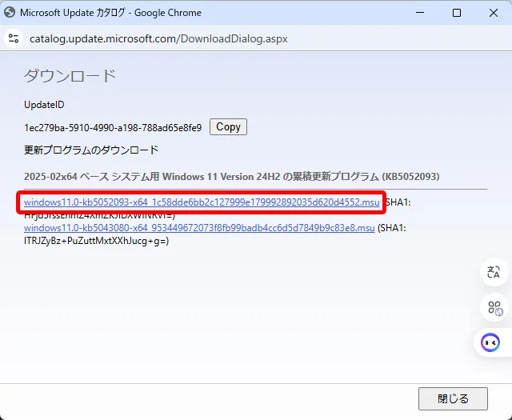
Task: Close the Chrome window
Action: pos(494,13)
